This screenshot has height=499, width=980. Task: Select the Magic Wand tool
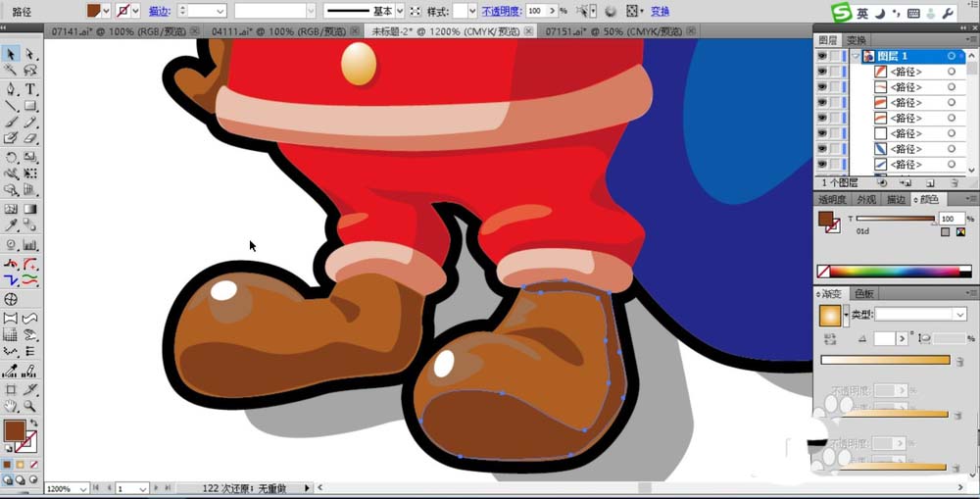pos(11,70)
